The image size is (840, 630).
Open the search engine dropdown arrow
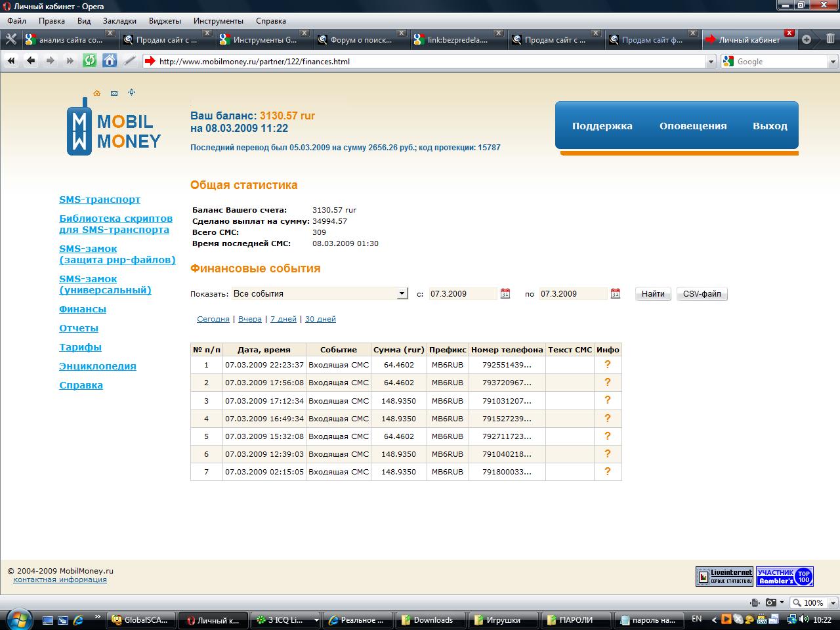pyautogui.click(x=833, y=62)
